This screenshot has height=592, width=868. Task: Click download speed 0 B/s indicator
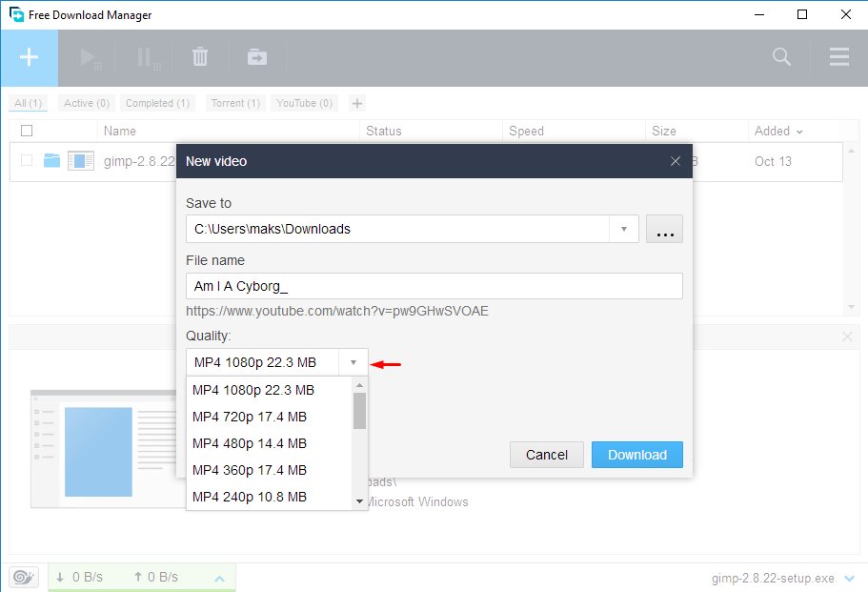pos(80,577)
